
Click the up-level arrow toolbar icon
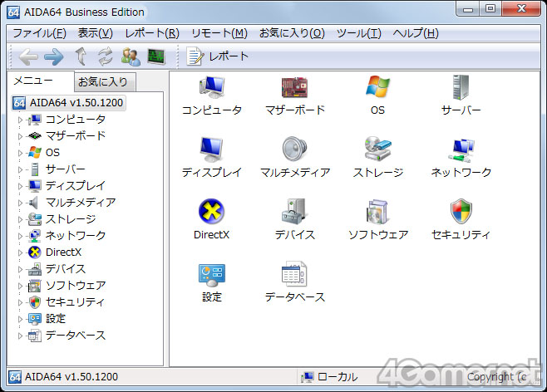tap(81, 56)
